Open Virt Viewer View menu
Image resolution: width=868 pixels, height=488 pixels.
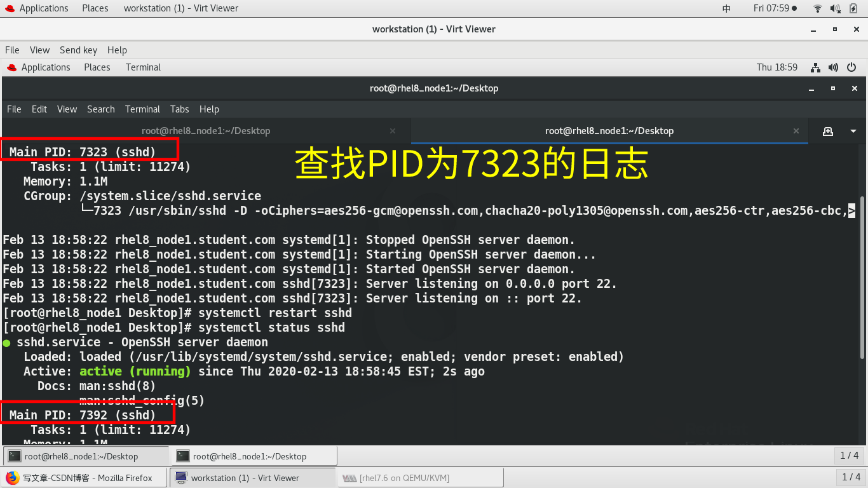(x=39, y=50)
